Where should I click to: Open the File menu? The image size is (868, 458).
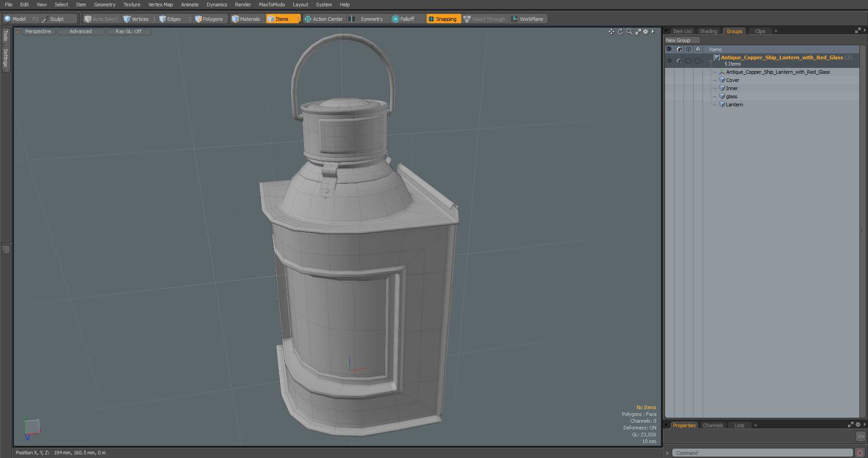[x=9, y=5]
